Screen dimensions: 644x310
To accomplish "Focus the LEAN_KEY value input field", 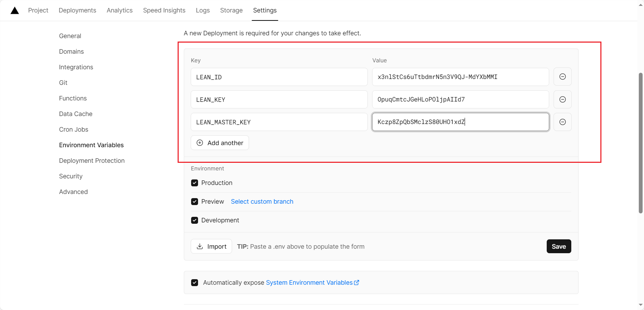I will tap(460, 99).
